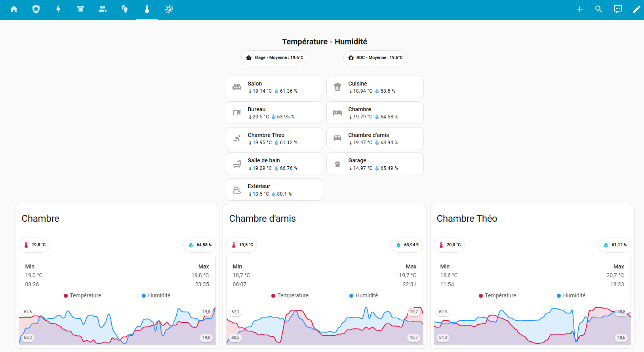Viewport: 644px width, 352px height.
Task: Toggle Humidité series in Chambre d'amis graph
Action: [364, 295]
